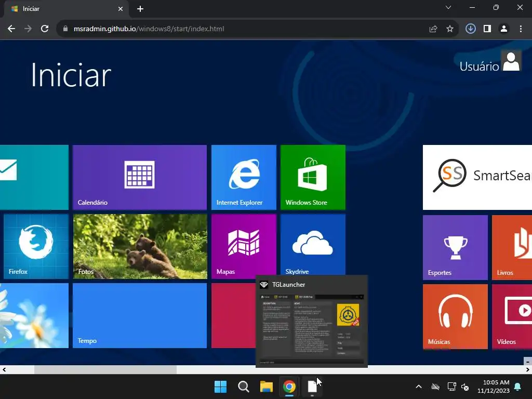Screen dimensions: 532x399
Task: Open the Windows Store tile
Action: click(x=313, y=177)
